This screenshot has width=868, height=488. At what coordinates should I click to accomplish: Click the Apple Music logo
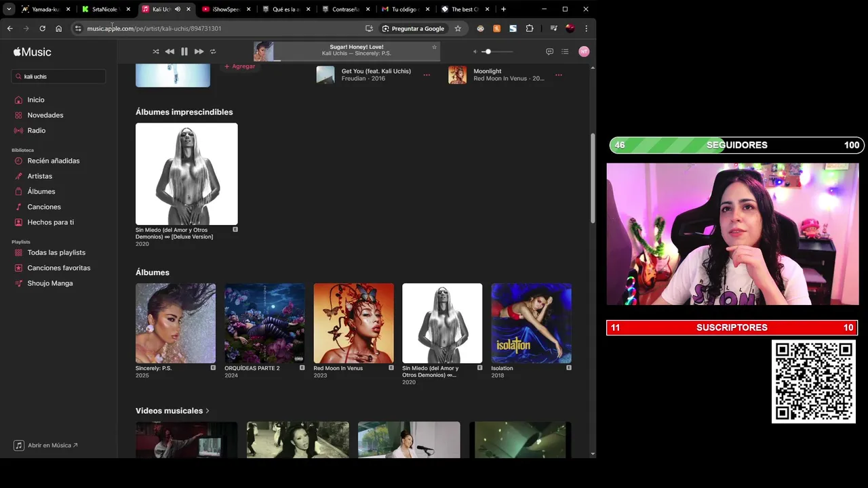[33, 52]
